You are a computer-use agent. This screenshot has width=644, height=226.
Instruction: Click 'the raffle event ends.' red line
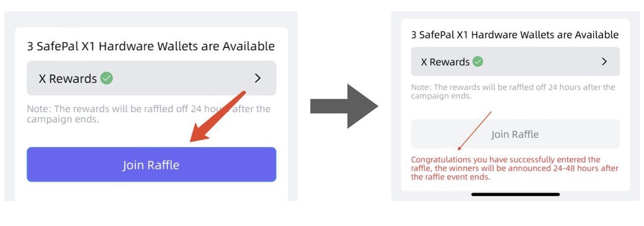tap(450, 177)
